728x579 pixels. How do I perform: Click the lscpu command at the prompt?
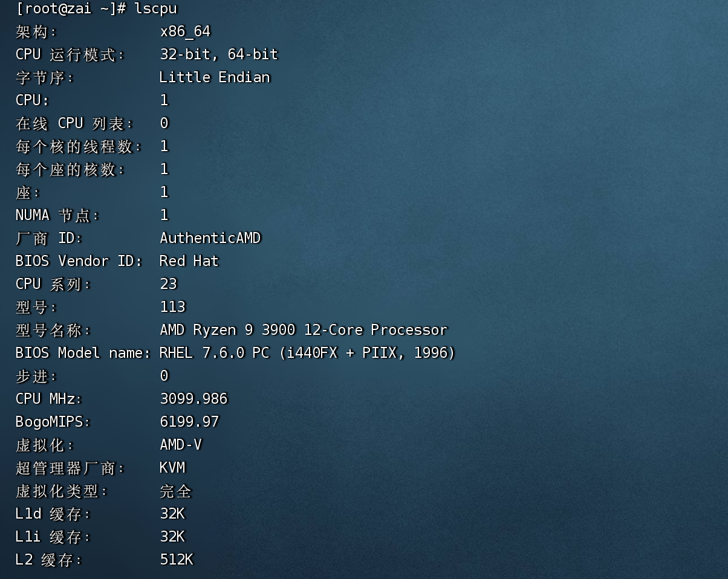155,8
